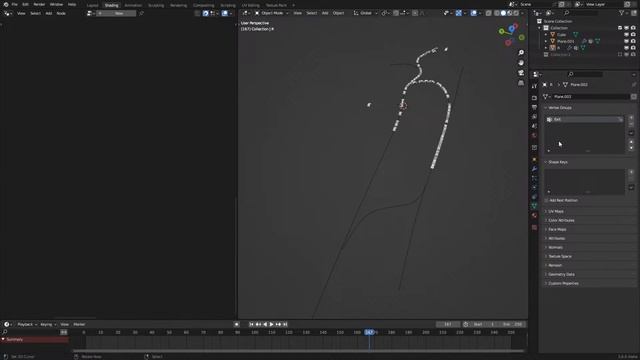Toggle Plane.001 viewport visibility eye
This screenshot has width=640, height=360.
coord(627,41)
